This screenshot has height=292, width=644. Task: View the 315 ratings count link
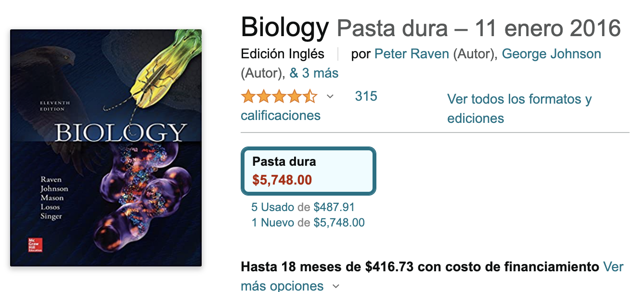(366, 96)
